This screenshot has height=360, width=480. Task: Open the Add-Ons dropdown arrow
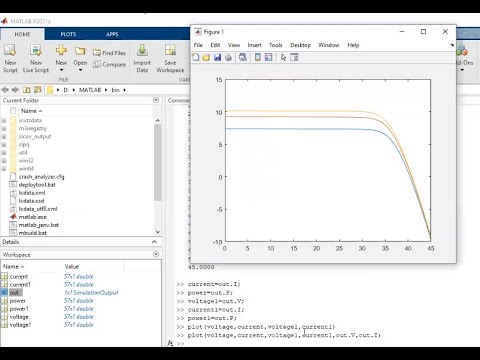click(x=462, y=70)
